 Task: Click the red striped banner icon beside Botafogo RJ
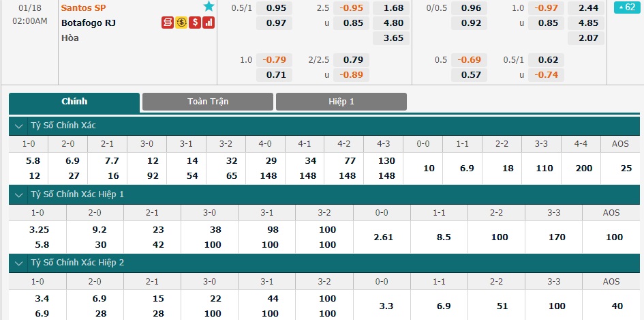(167, 23)
